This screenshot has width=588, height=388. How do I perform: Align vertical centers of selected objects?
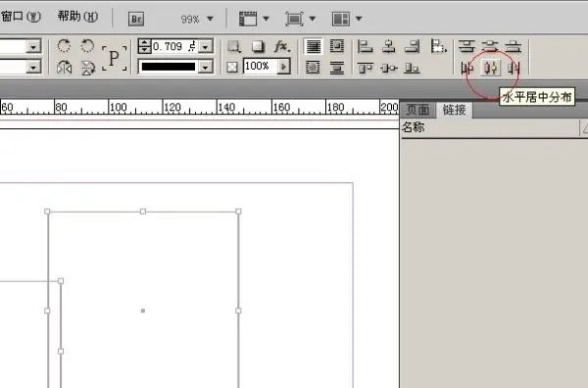tap(389, 68)
